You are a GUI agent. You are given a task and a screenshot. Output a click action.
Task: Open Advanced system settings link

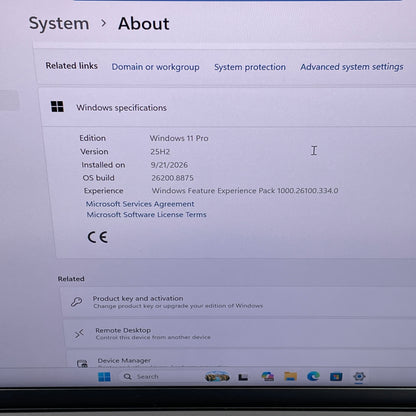coord(352,67)
